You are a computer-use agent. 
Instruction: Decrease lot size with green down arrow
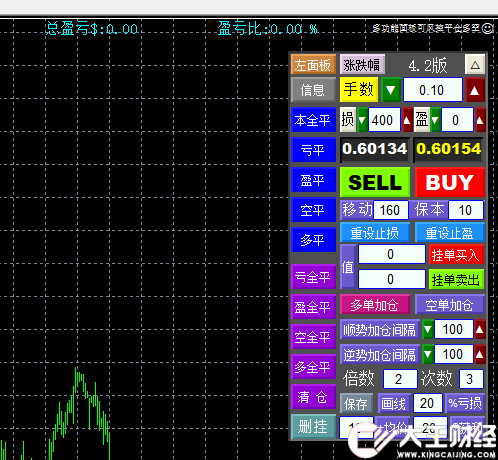[391, 90]
